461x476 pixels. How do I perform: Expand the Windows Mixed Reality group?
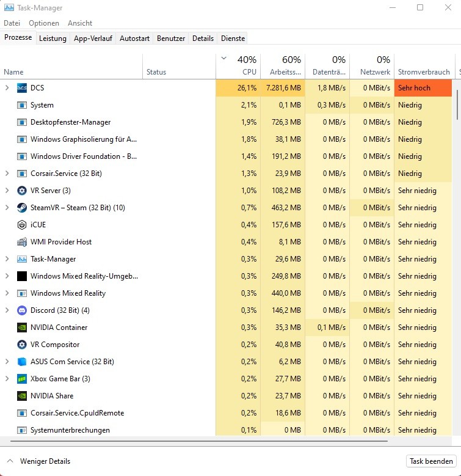(x=7, y=293)
